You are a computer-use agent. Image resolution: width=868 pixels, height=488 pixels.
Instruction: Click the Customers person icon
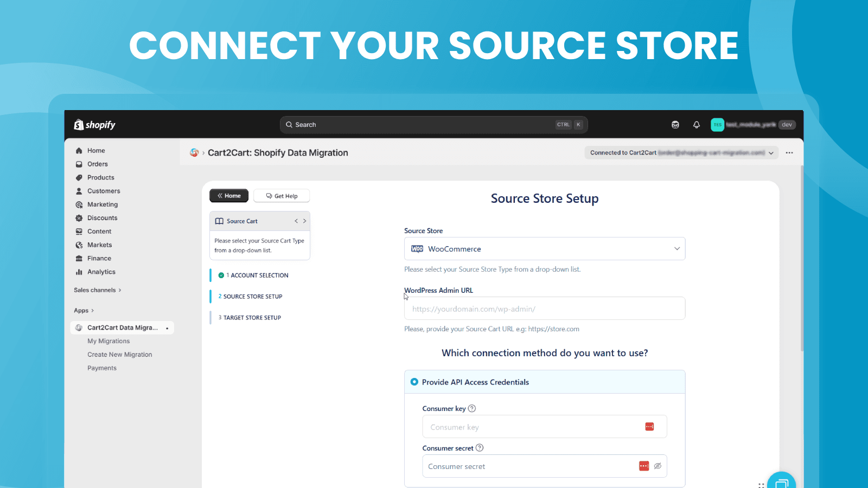(x=79, y=191)
